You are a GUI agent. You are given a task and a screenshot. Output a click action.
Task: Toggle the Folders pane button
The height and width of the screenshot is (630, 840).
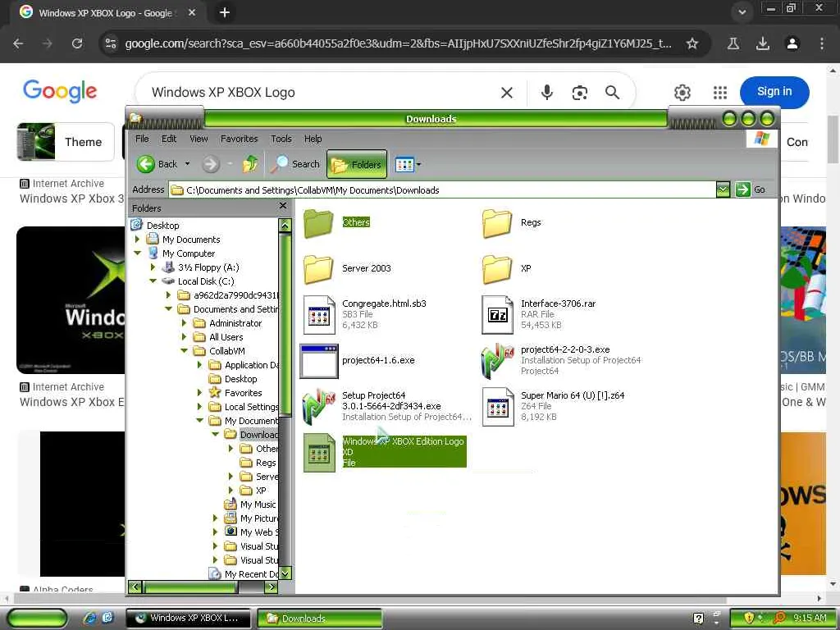357,164
